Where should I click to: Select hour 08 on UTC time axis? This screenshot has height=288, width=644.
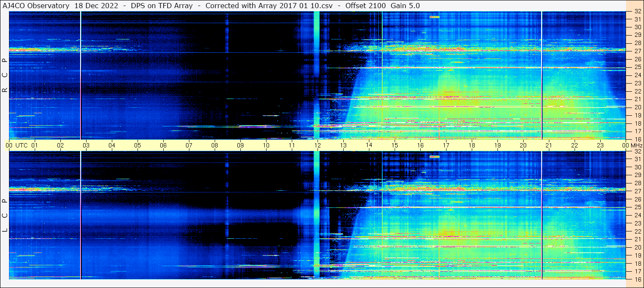coord(215,145)
